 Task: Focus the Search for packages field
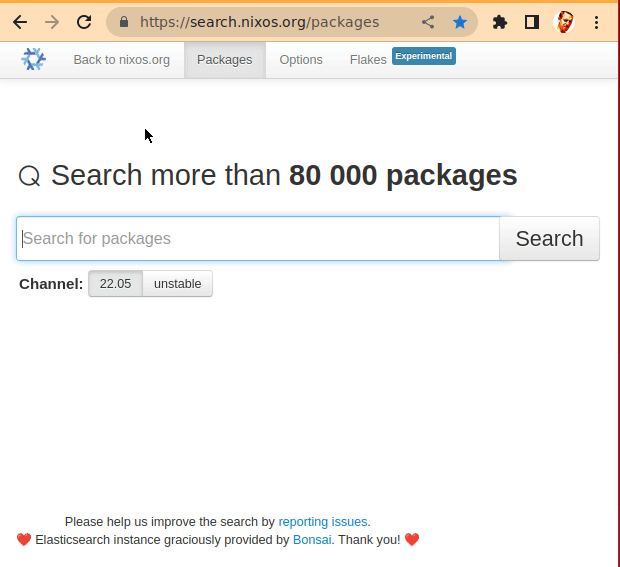tap(258, 239)
